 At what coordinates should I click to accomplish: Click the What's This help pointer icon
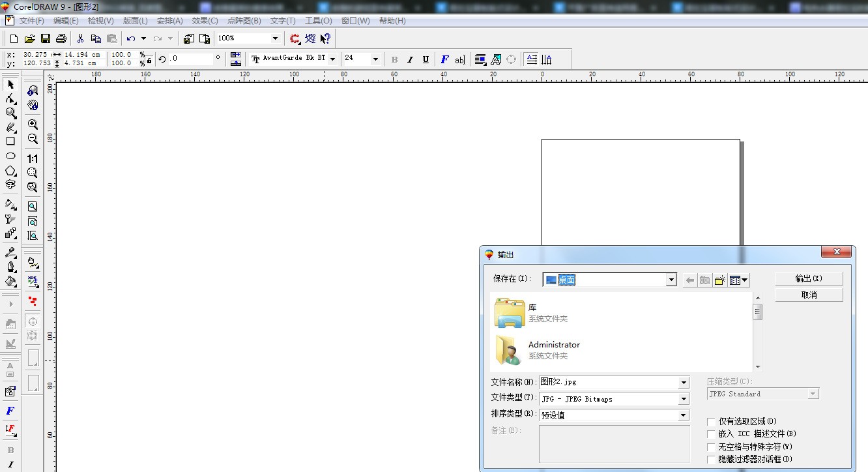tap(325, 38)
